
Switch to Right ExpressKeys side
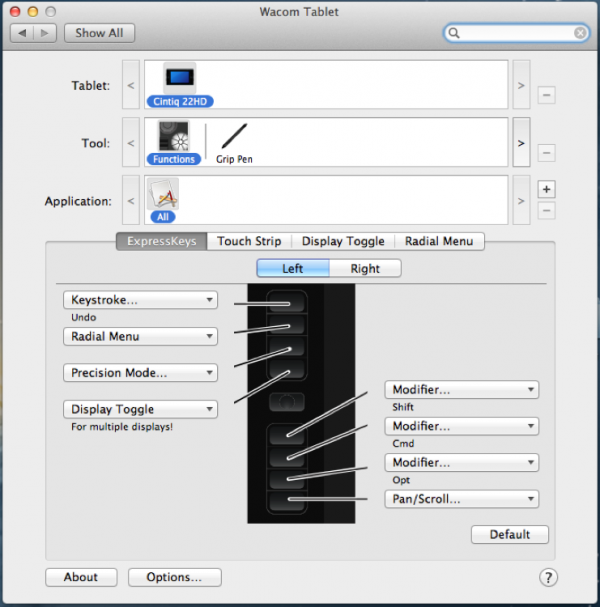[365, 268]
